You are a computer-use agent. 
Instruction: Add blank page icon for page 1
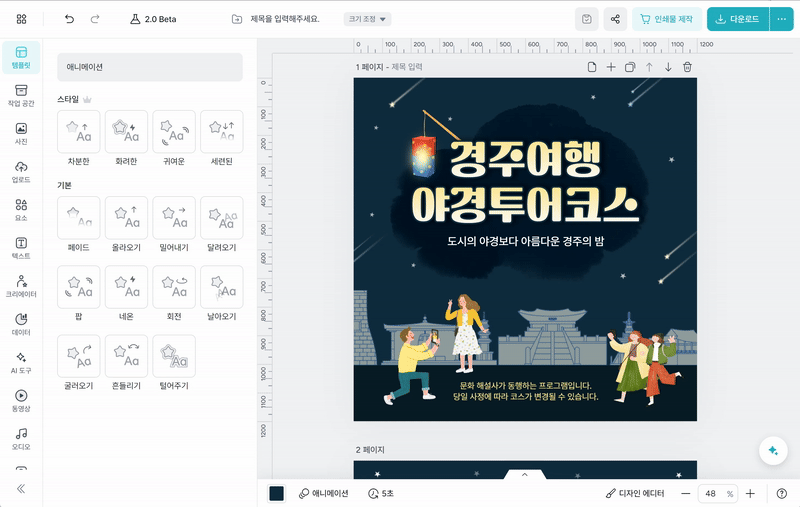click(592, 67)
